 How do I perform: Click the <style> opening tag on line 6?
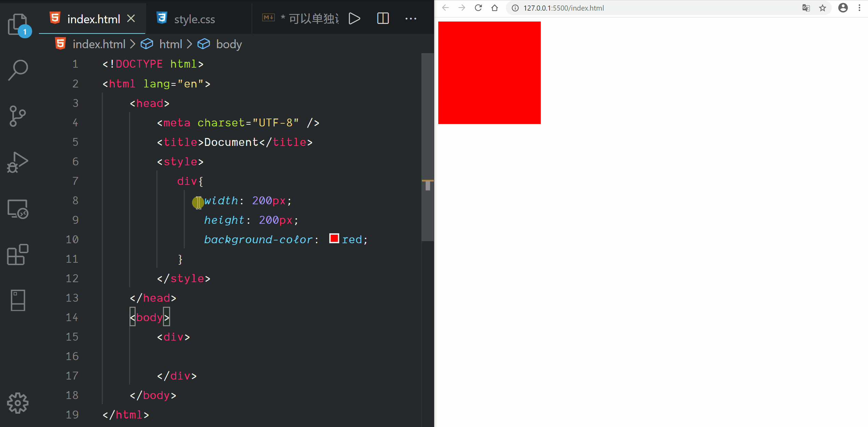180,162
